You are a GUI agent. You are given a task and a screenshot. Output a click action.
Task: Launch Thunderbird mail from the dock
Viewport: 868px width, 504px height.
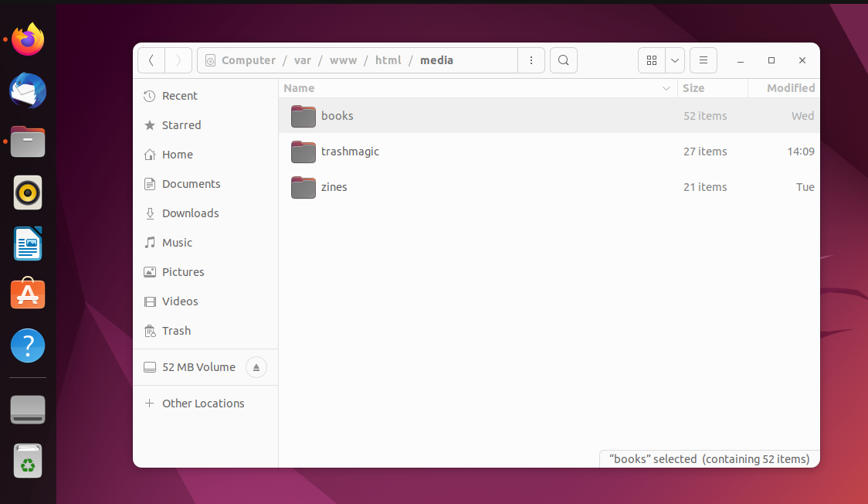(x=28, y=90)
